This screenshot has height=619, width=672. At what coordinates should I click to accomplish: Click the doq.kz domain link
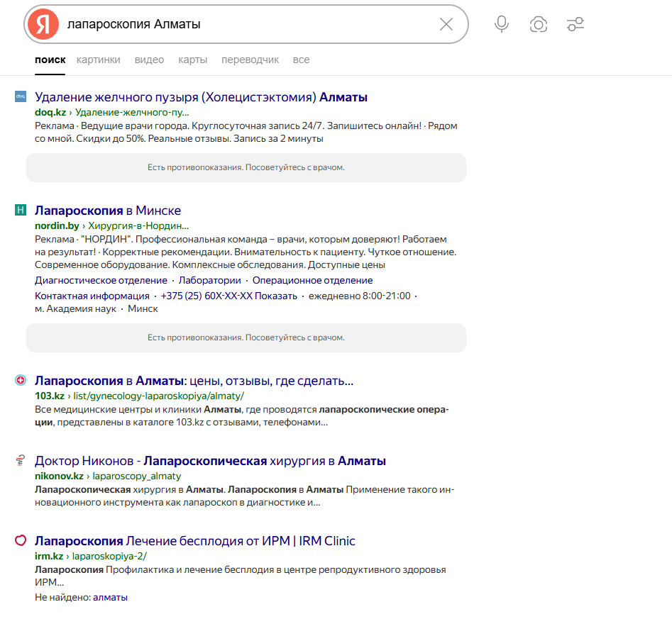pos(50,112)
